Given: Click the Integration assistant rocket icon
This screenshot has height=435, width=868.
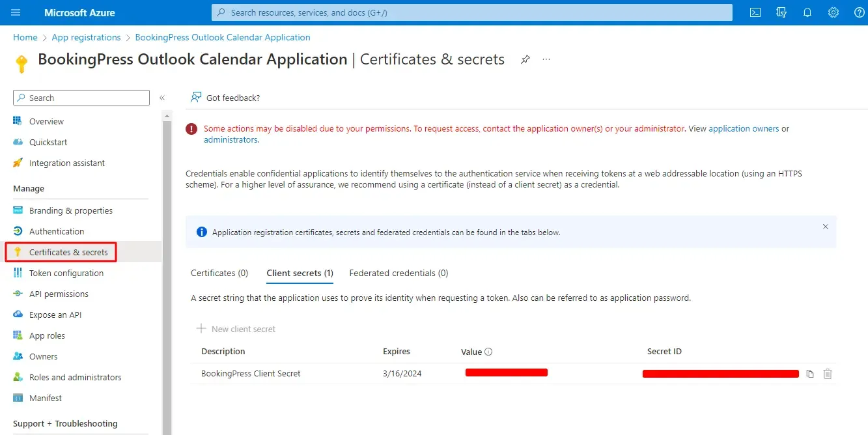Looking at the screenshot, I should [18, 163].
